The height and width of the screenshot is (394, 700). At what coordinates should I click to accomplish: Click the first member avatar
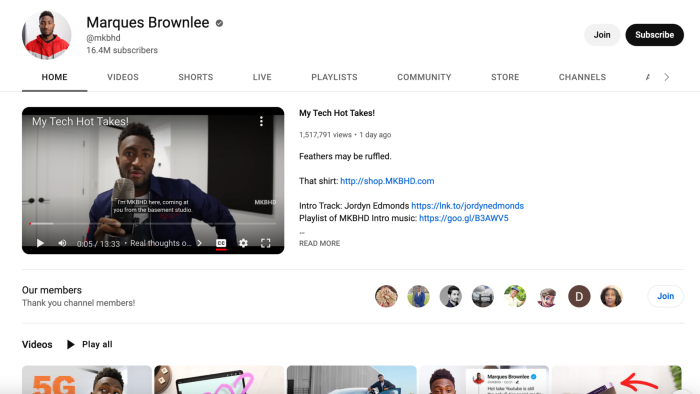coord(386,296)
